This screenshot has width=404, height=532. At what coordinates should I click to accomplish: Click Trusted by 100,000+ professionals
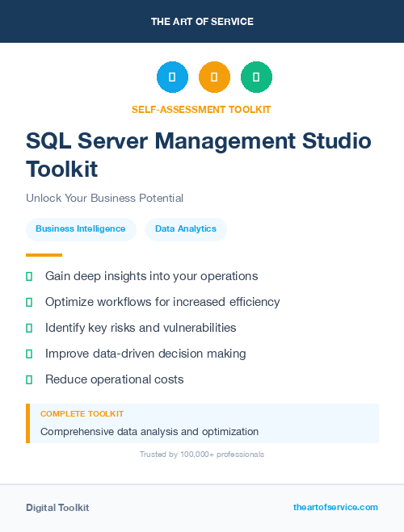pos(202,455)
